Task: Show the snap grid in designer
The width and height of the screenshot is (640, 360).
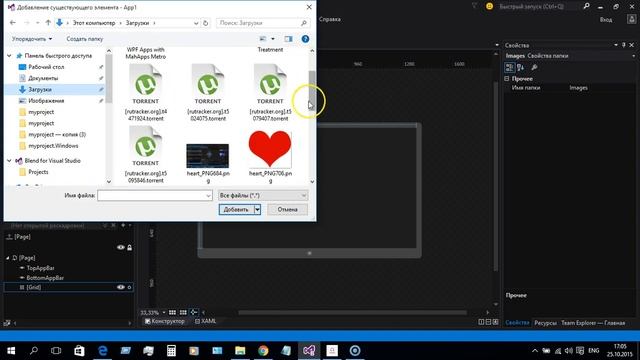Action: coord(172,312)
